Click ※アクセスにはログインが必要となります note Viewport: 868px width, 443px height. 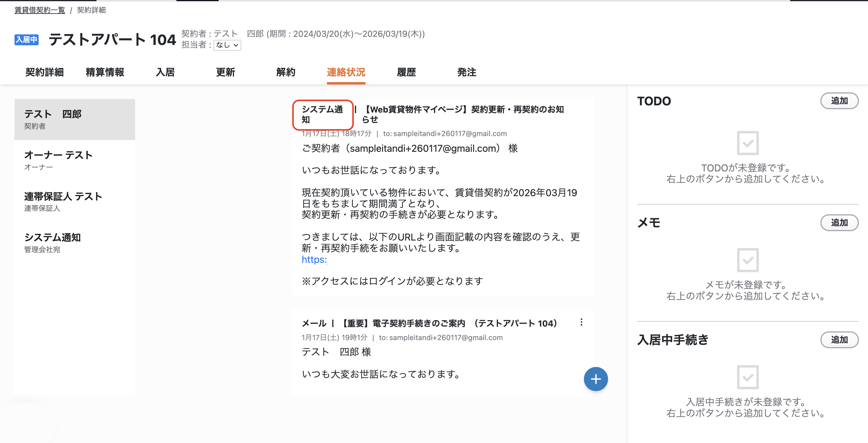click(393, 281)
